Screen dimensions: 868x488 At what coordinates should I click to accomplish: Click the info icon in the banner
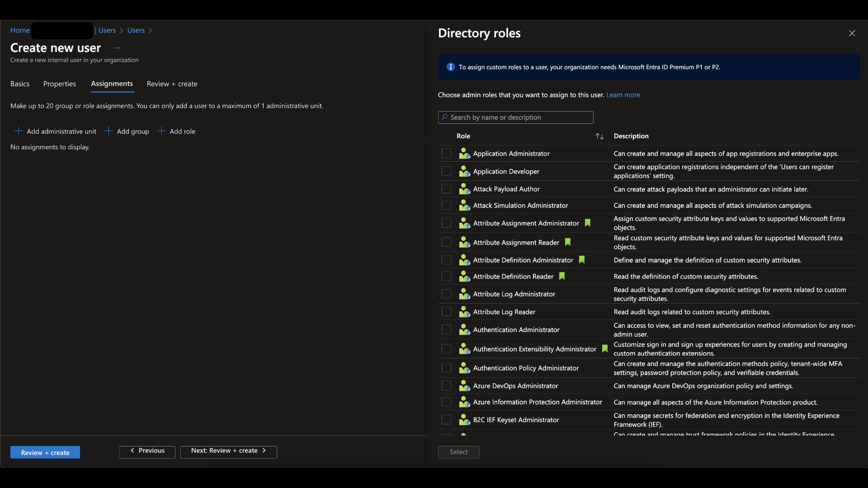click(451, 67)
